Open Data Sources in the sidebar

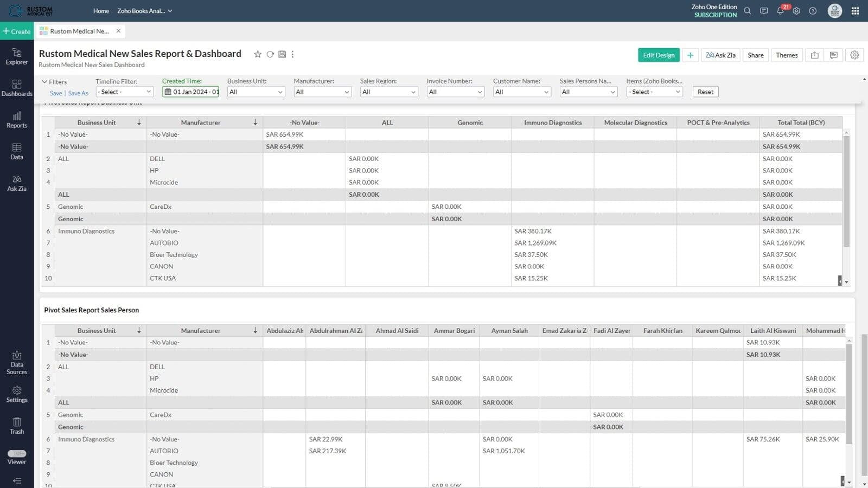(x=17, y=362)
